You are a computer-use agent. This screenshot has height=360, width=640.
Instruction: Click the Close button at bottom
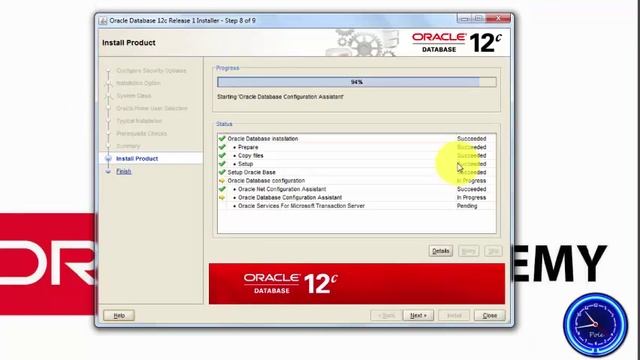[x=489, y=316]
